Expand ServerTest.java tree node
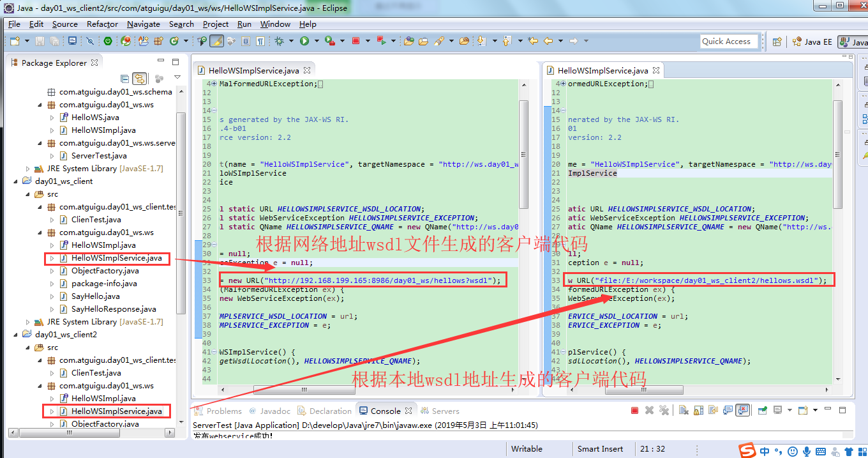868x458 pixels. tap(52, 156)
